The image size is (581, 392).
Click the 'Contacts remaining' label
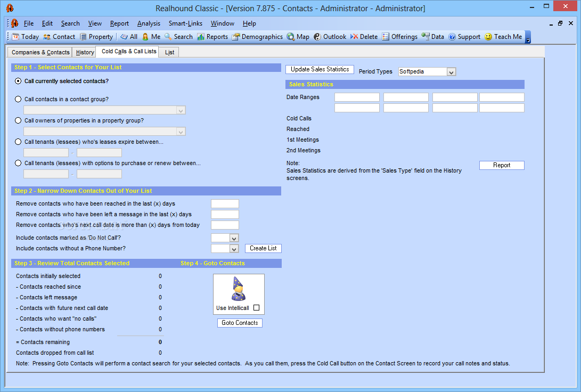point(43,342)
